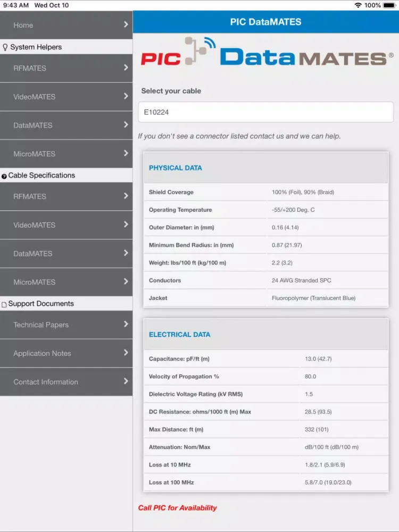The height and width of the screenshot is (532, 399).
Task: Click '1.8/2.1 (5.9/6.9)' loss value
Action: tap(325, 464)
